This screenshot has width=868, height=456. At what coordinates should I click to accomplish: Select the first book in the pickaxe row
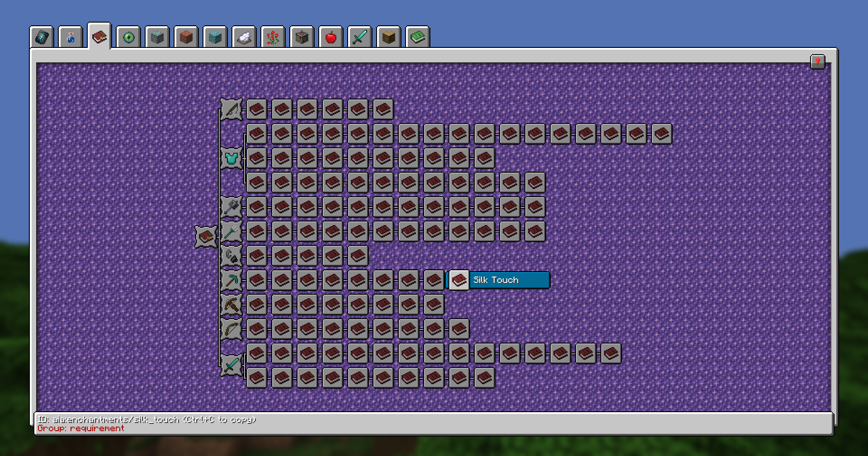click(x=257, y=280)
